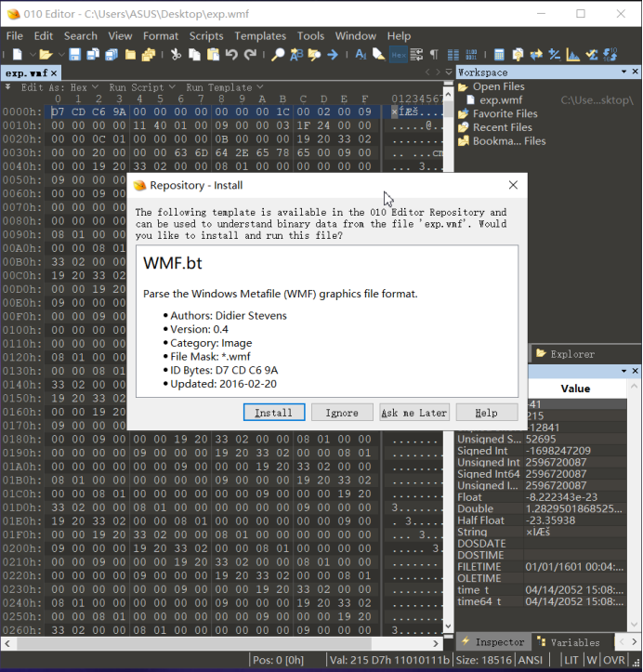Open the Hex Operations plus-minus icon
The height and width of the screenshot is (672, 643).
pyautogui.click(x=555, y=55)
